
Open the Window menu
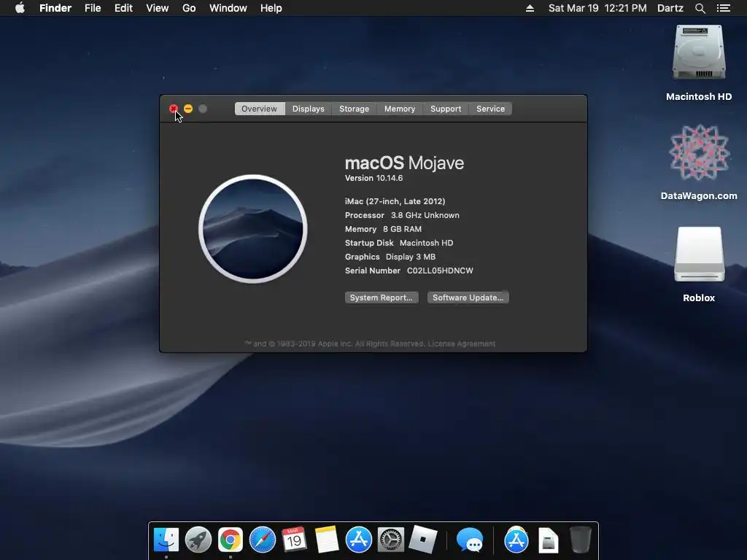[228, 8]
